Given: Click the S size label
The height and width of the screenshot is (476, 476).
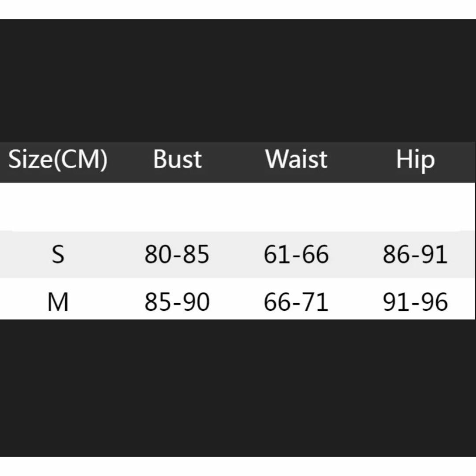Looking at the screenshot, I should [58, 254].
